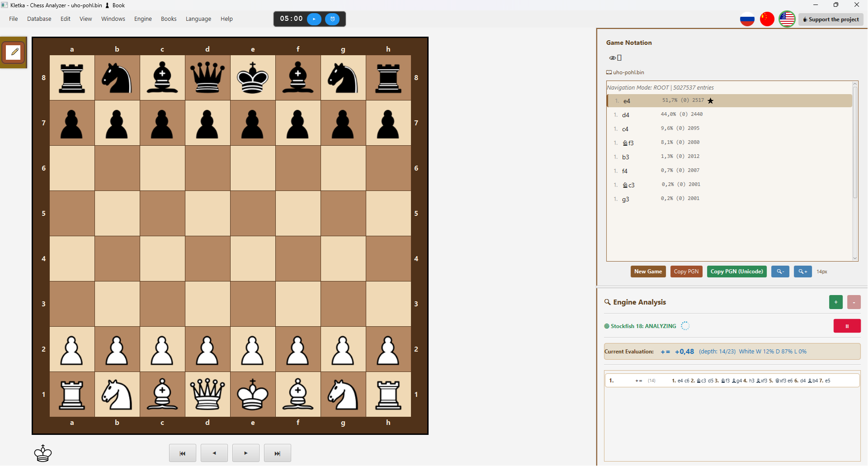
Task: Click Support the project button
Action: (x=831, y=19)
